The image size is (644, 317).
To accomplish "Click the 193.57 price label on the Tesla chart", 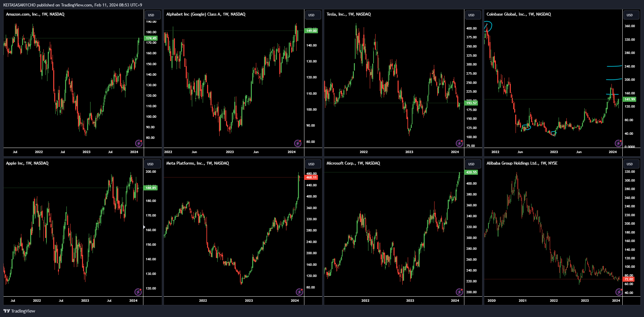I will (471, 103).
